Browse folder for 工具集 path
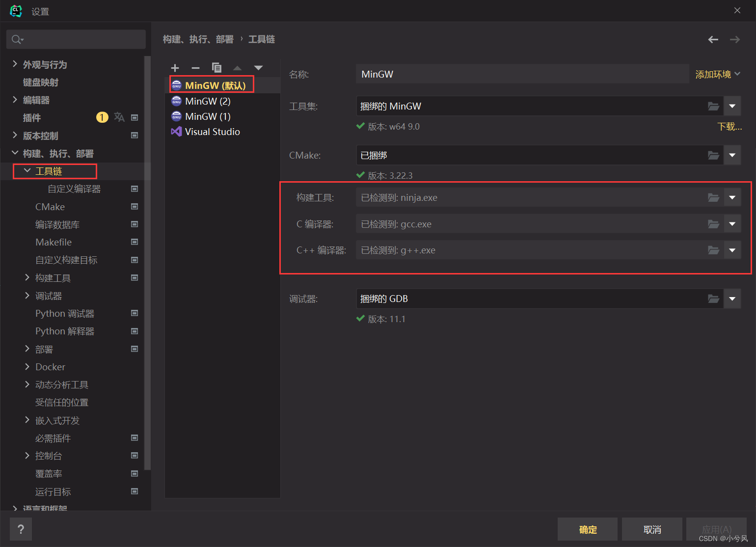 pos(713,106)
